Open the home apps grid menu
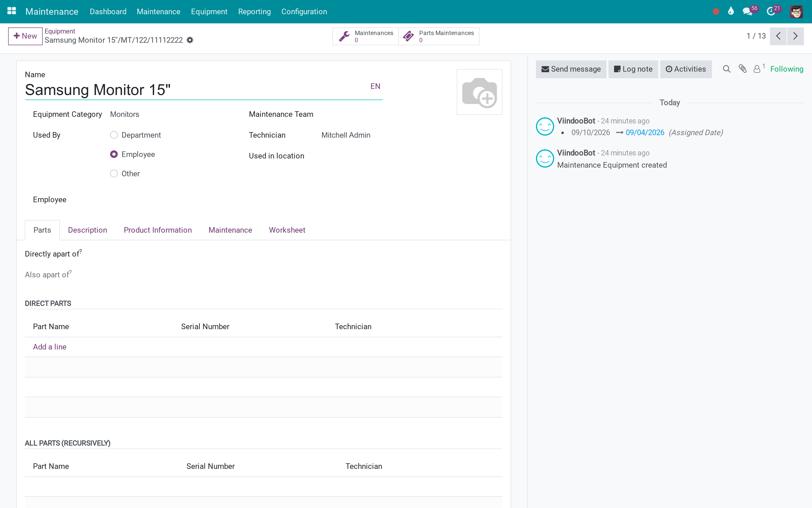This screenshot has height=508, width=812. pos(12,11)
